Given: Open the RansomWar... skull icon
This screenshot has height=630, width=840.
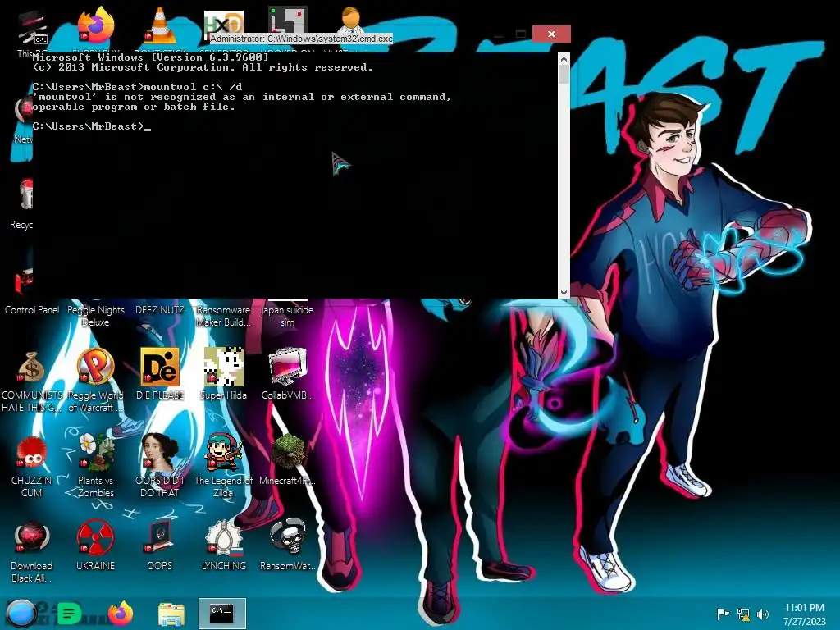Looking at the screenshot, I should [x=288, y=537].
